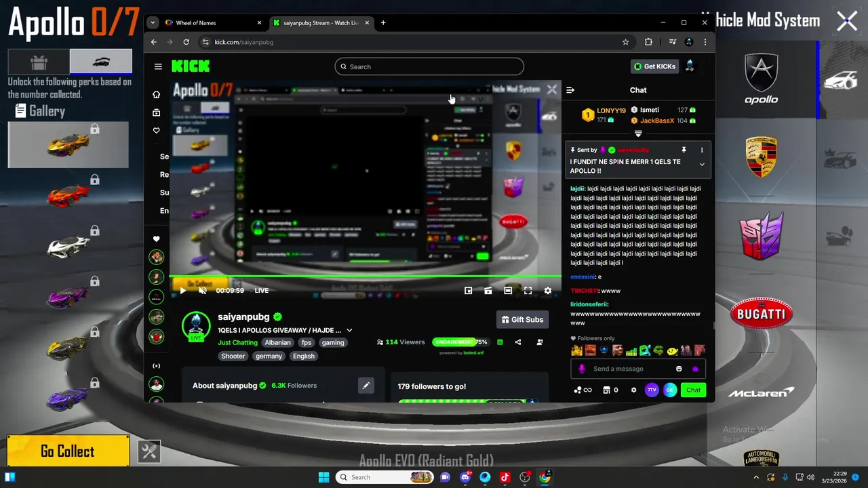Select the Transformers brand logo in game
This screenshot has height=488, width=868.
click(761, 236)
